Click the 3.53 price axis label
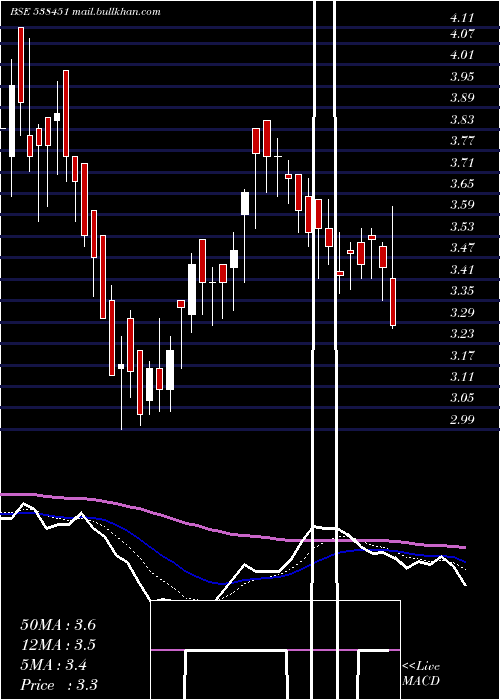The height and width of the screenshot is (700, 500). click(x=462, y=226)
